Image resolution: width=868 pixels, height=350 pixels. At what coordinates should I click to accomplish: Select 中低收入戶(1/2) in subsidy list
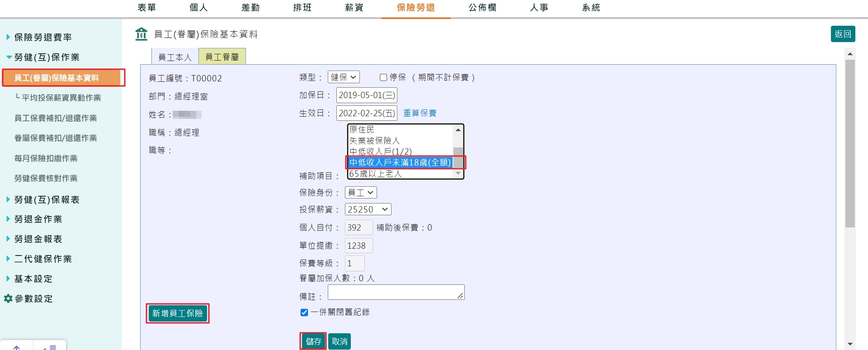point(400,151)
